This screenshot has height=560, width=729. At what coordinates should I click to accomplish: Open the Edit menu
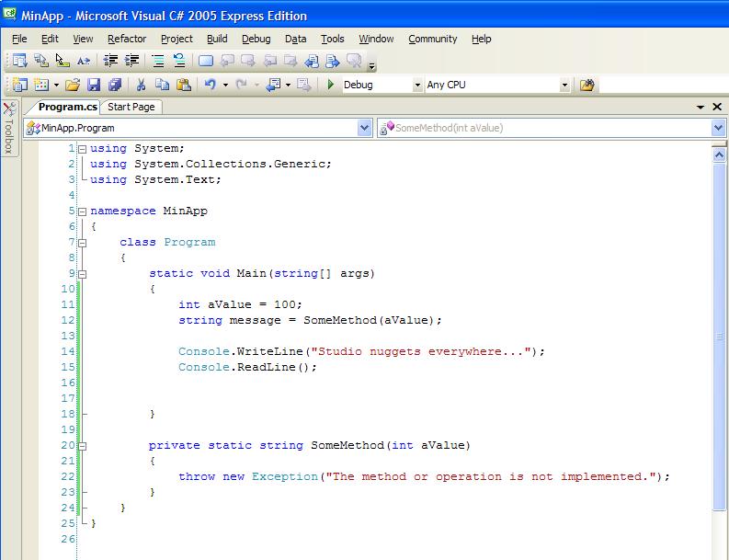tap(50, 39)
